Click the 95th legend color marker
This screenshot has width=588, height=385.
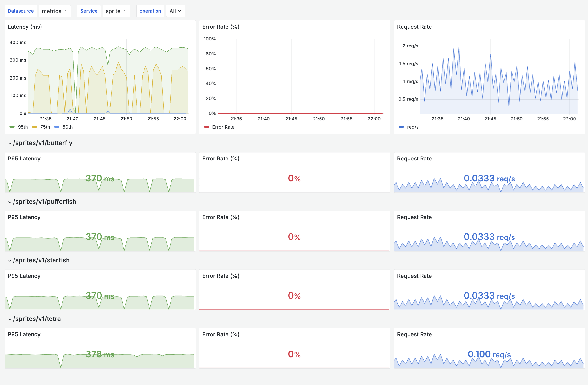pos(12,127)
